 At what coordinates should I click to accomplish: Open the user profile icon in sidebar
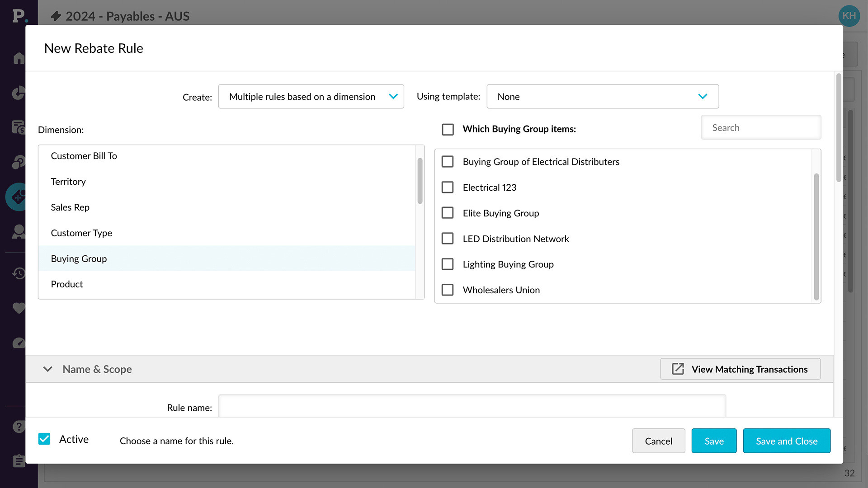(19, 232)
